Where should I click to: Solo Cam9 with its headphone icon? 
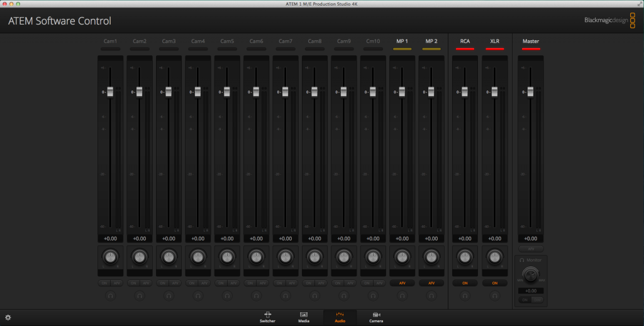344,295
